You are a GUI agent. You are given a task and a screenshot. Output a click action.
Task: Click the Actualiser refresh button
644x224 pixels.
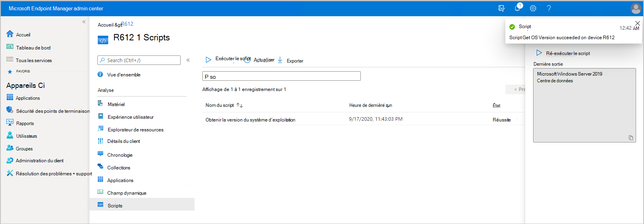click(x=259, y=60)
